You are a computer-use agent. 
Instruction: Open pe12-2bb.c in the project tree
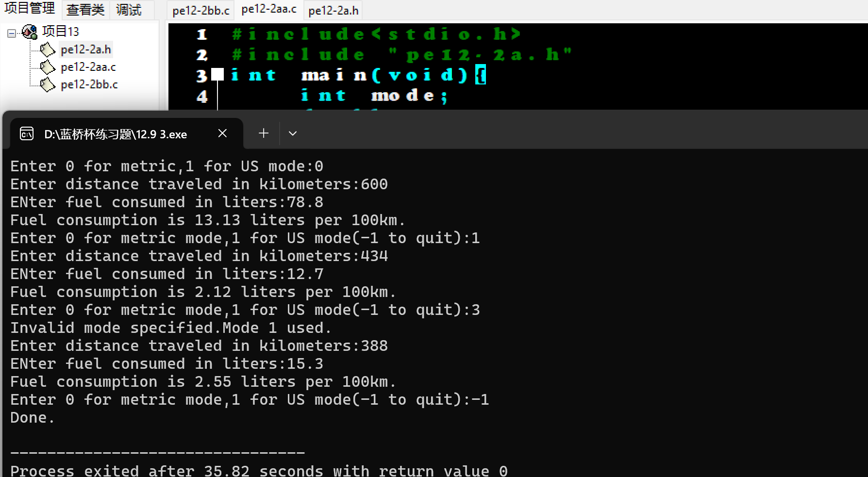click(x=89, y=84)
